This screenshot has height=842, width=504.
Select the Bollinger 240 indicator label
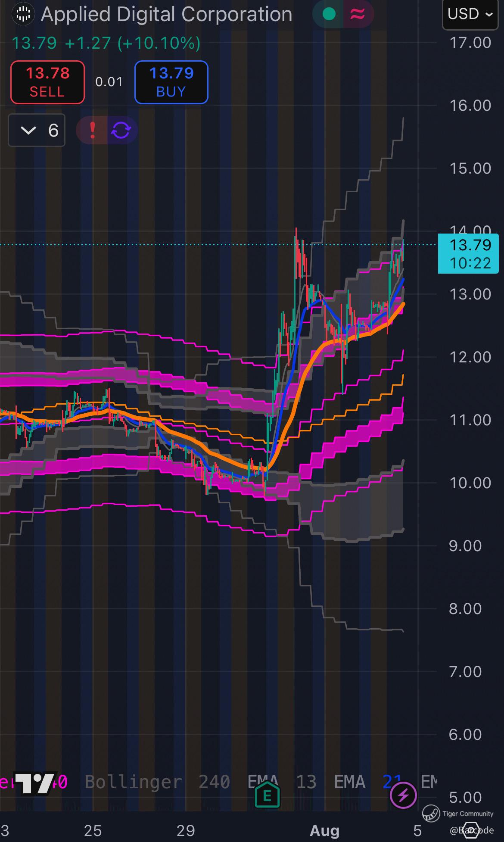click(x=157, y=782)
